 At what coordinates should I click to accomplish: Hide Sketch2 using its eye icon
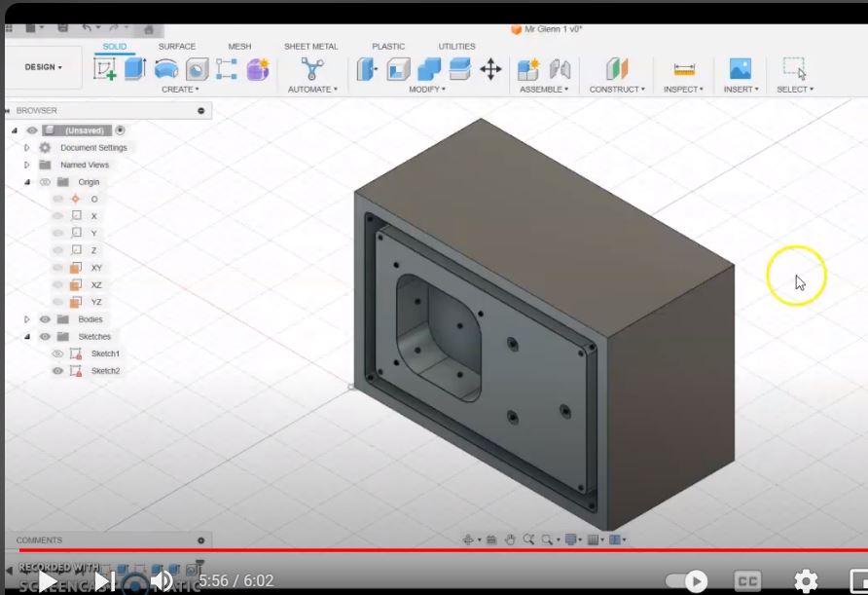coord(57,371)
